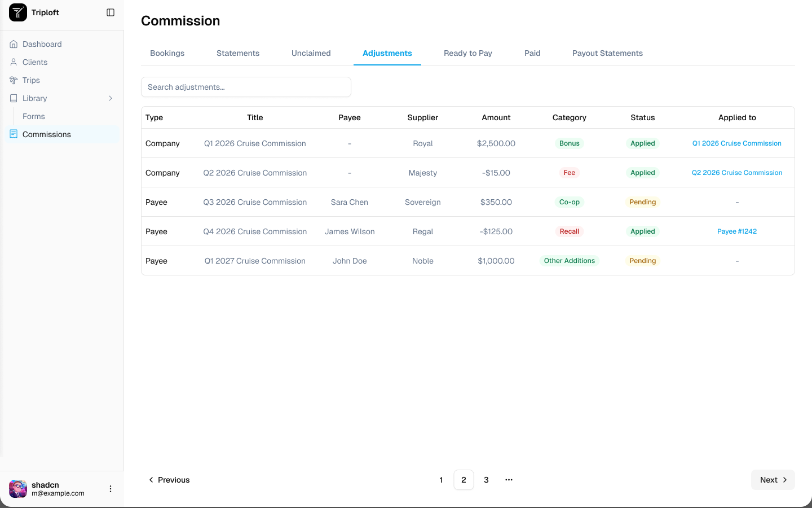
Task: Go to the Previous page
Action: 169,480
